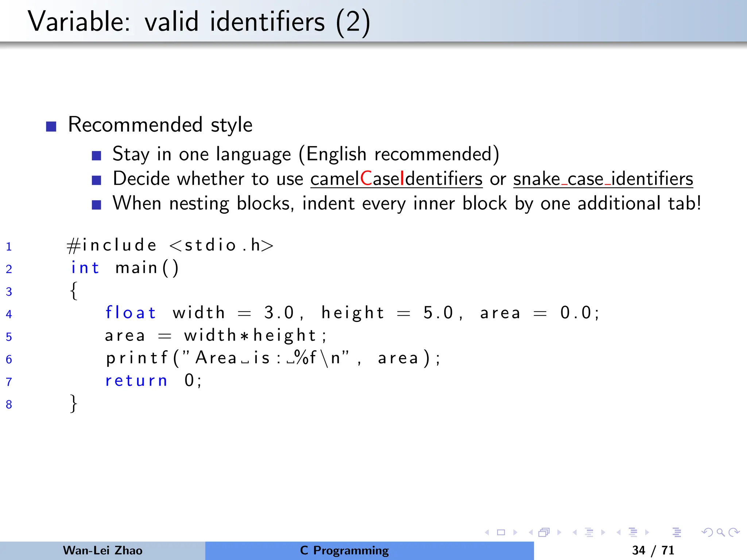Click line number 6 in code listing
Viewport: 747px width, 560px height.
pos(9,359)
